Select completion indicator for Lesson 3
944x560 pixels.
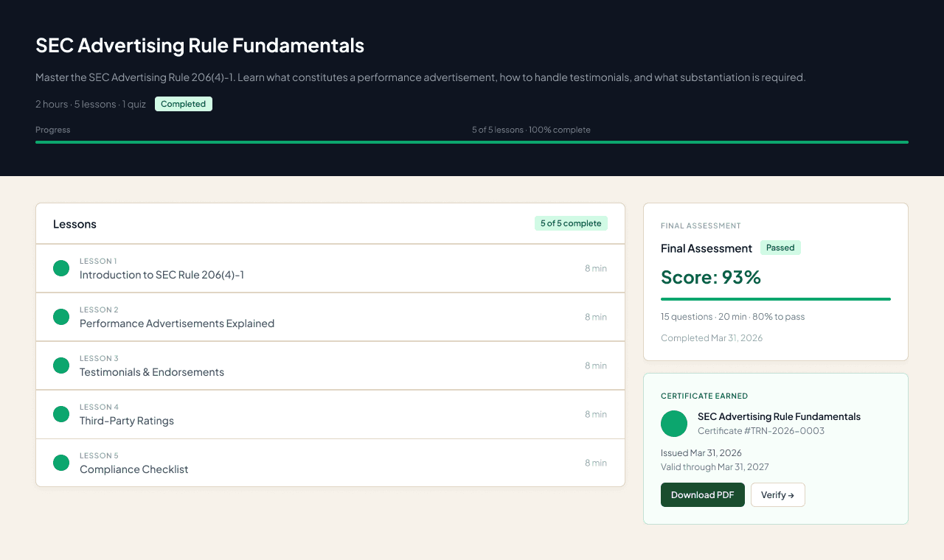(61, 365)
